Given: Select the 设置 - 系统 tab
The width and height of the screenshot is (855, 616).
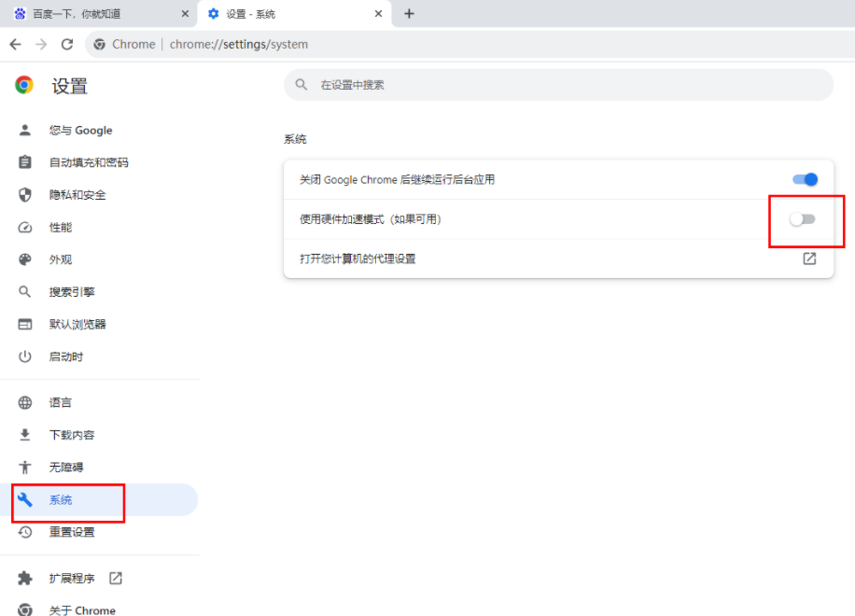Looking at the screenshot, I should [294, 14].
